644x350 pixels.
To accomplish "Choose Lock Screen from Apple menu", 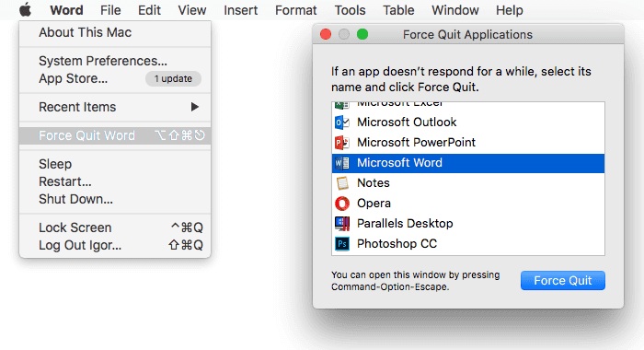I will pyautogui.click(x=115, y=227).
